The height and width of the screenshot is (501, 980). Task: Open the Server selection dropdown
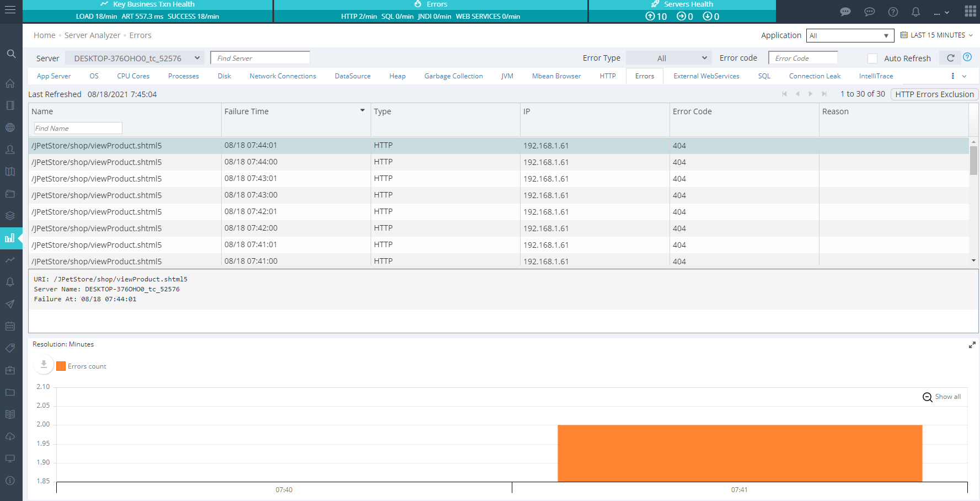pyautogui.click(x=135, y=58)
